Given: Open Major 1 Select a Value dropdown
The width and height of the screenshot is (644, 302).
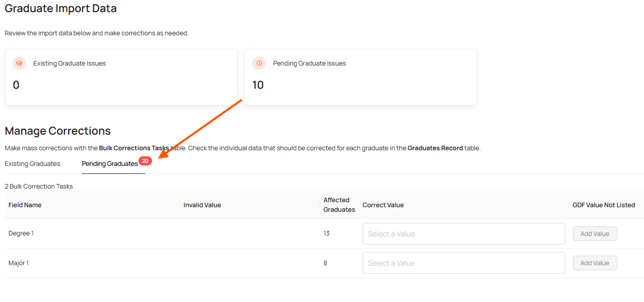Looking at the screenshot, I should (463, 263).
